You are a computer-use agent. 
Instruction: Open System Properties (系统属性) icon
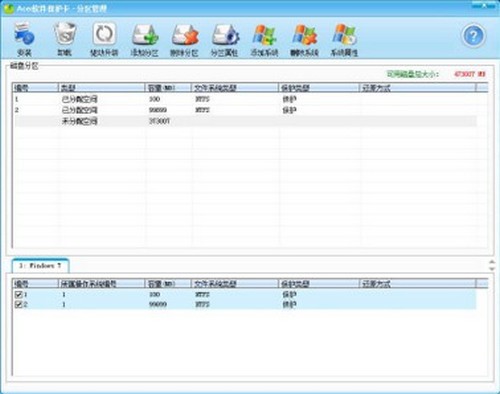[344, 35]
